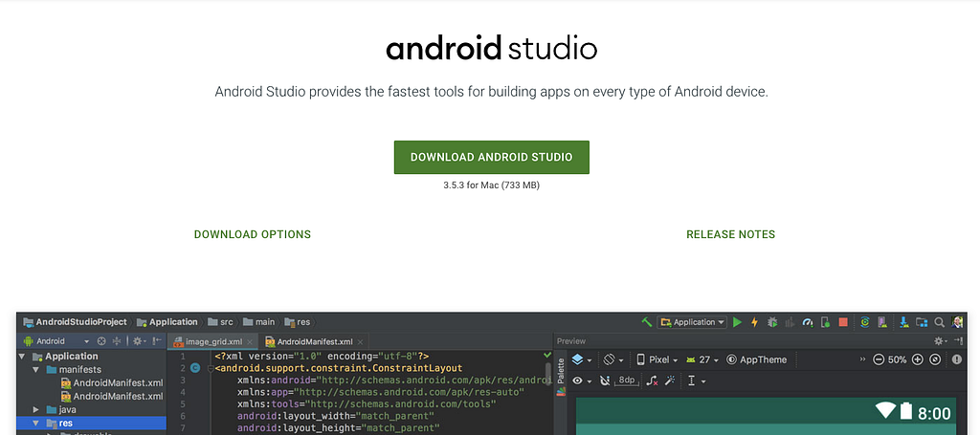Click AndroidStudioProject in the breadcrumb
The image size is (980, 435).
[x=75, y=322]
